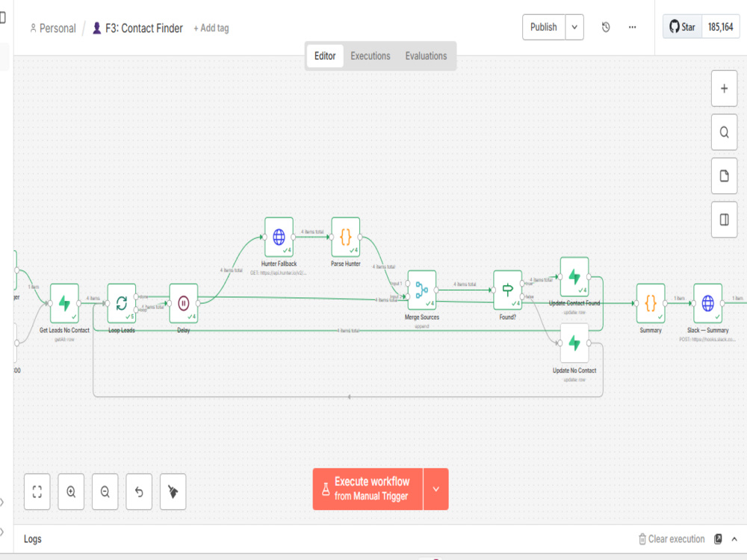This screenshot has width=747, height=560.
Task: Execute workflow from Manual Trigger
Action: 368,489
